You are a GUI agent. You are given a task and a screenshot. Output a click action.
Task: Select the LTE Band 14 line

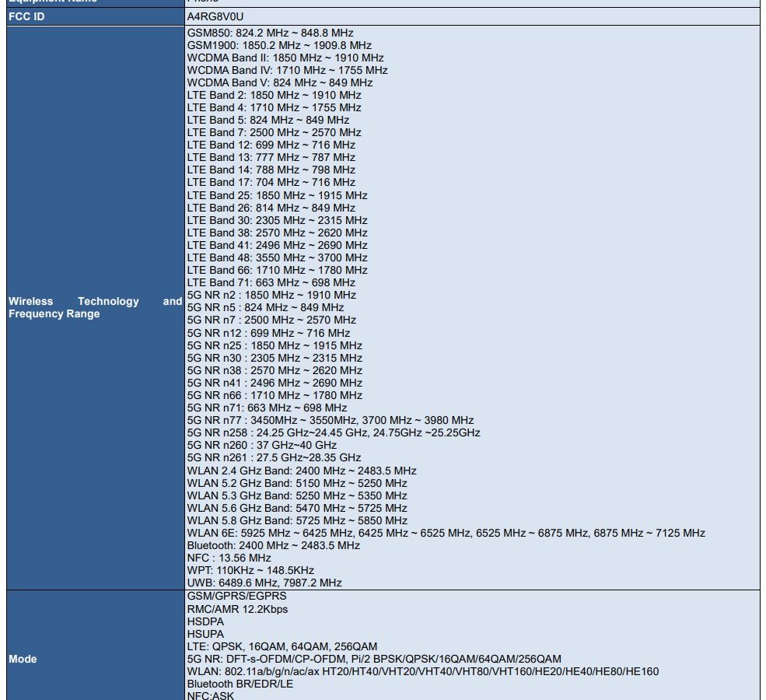271,170
